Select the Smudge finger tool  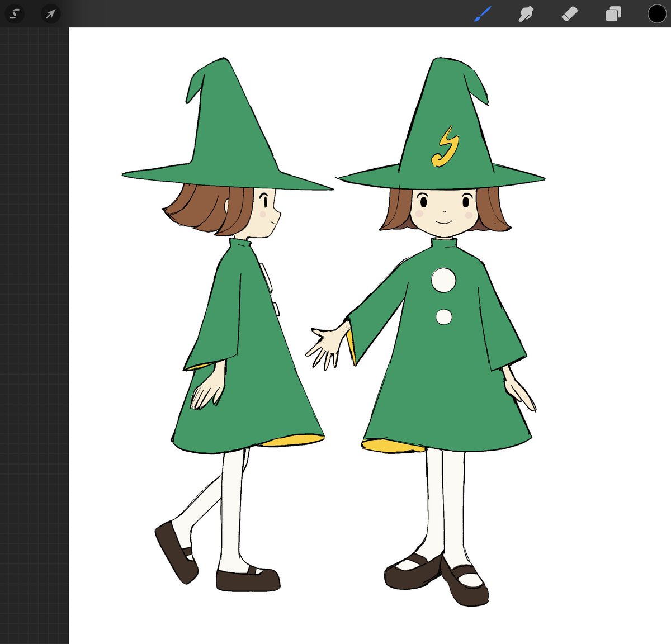coord(526,14)
